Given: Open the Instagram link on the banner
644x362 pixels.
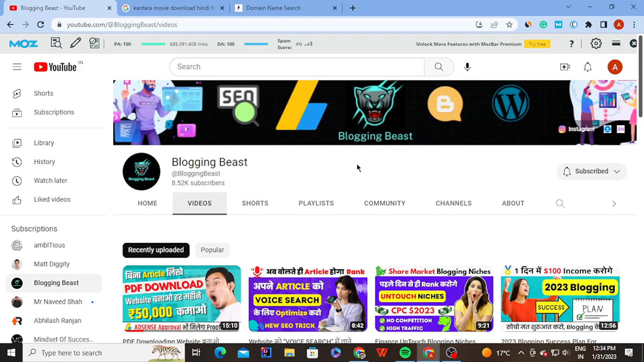Looking at the screenshot, I should point(576,129).
